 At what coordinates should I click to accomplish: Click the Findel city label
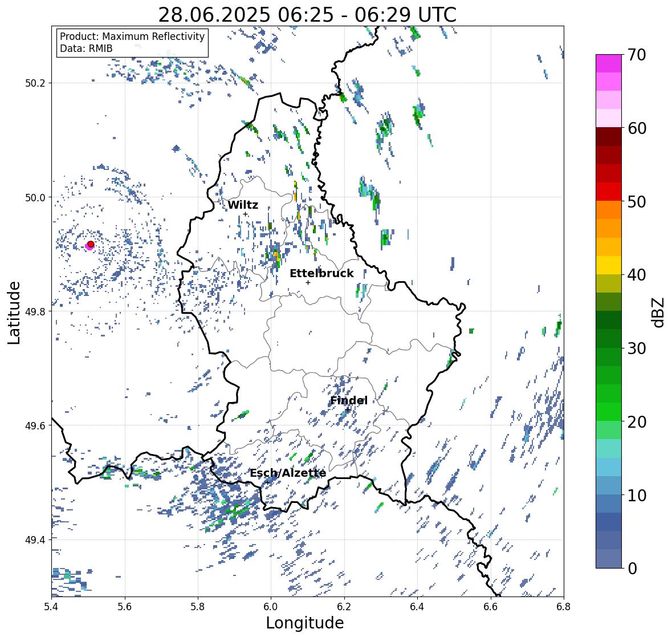[x=348, y=400]
